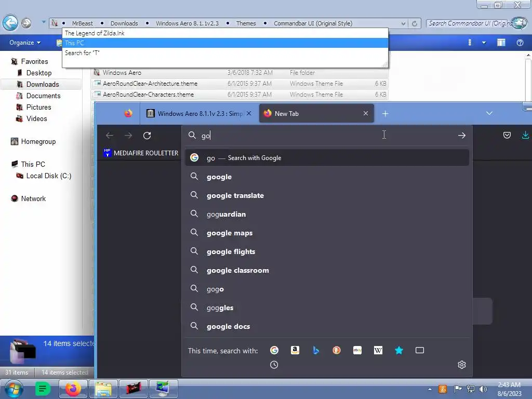Open Firefox View pinned icon
The image size is (532, 399).
tap(128, 113)
